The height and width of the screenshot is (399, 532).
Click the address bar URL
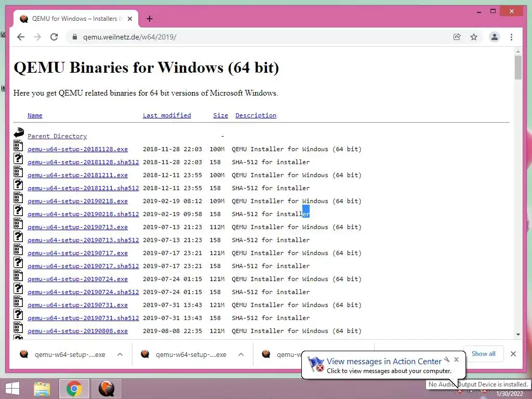point(129,37)
